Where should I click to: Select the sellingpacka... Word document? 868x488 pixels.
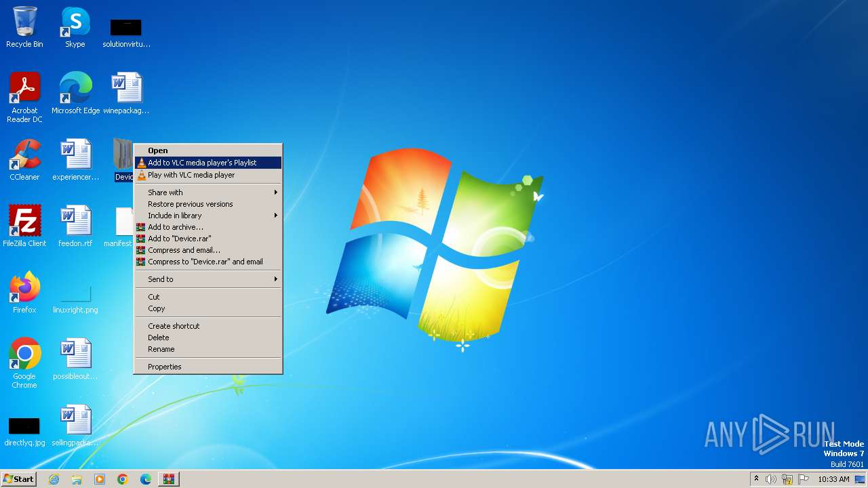(x=75, y=425)
